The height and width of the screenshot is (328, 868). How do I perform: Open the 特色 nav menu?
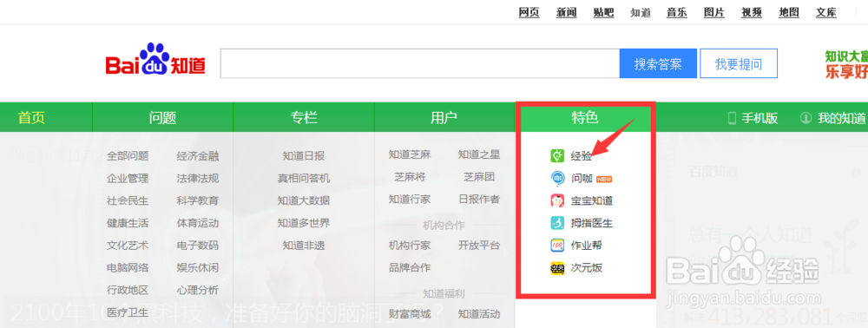point(585,117)
